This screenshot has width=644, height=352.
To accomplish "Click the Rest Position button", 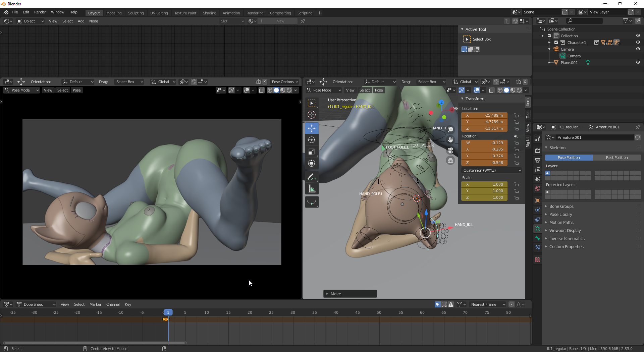I will pyautogui.click(x=616, y=158).
